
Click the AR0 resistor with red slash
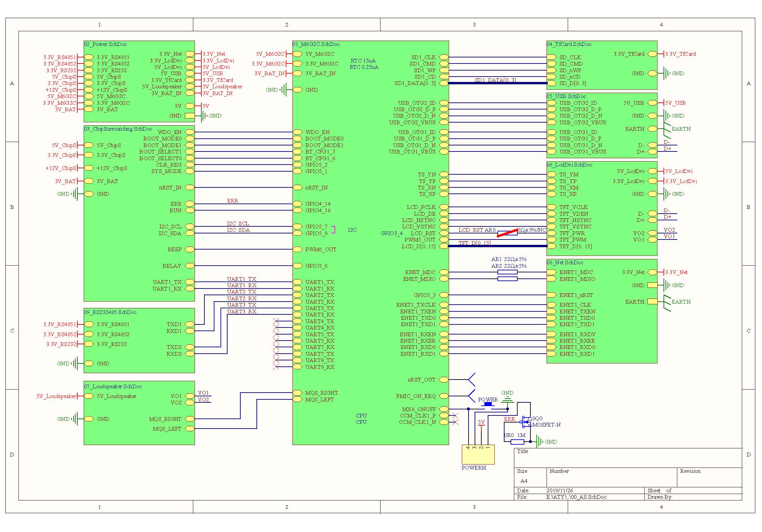(x=507, y=233)
